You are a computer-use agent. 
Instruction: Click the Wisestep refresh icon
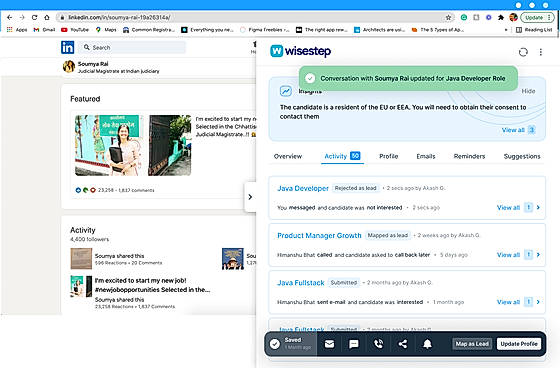tap(523, 52)
